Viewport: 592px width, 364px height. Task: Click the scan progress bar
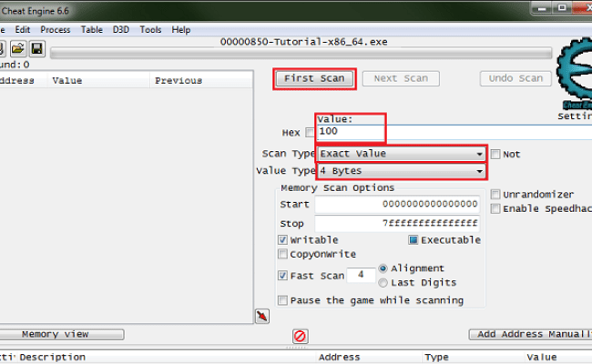[301, 53]
